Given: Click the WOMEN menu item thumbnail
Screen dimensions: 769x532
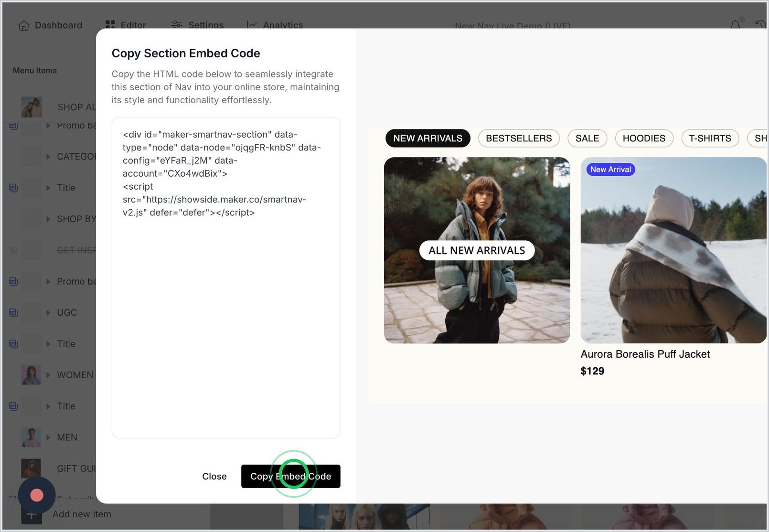Looking at the screenshot, I should 31,375.
